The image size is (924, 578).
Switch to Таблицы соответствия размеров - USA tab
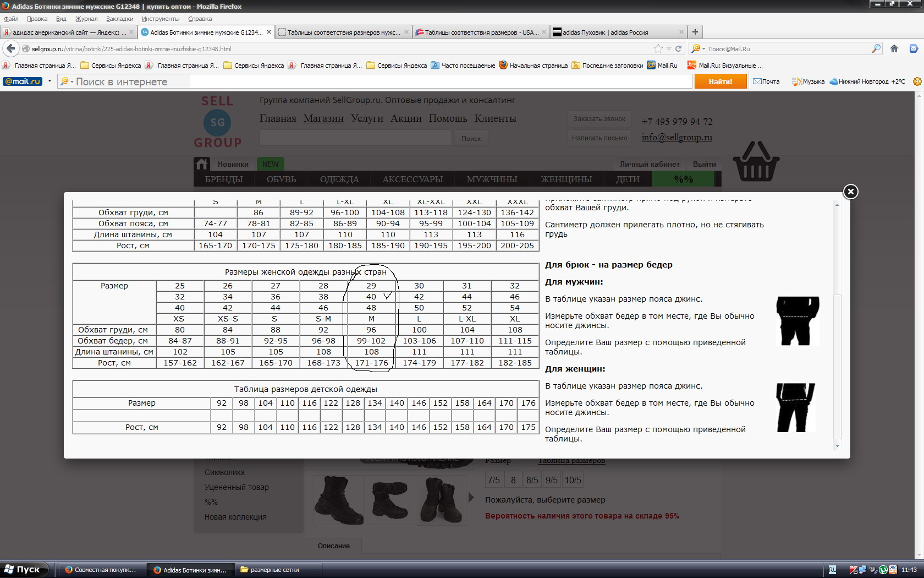click(x=481, y=32)
